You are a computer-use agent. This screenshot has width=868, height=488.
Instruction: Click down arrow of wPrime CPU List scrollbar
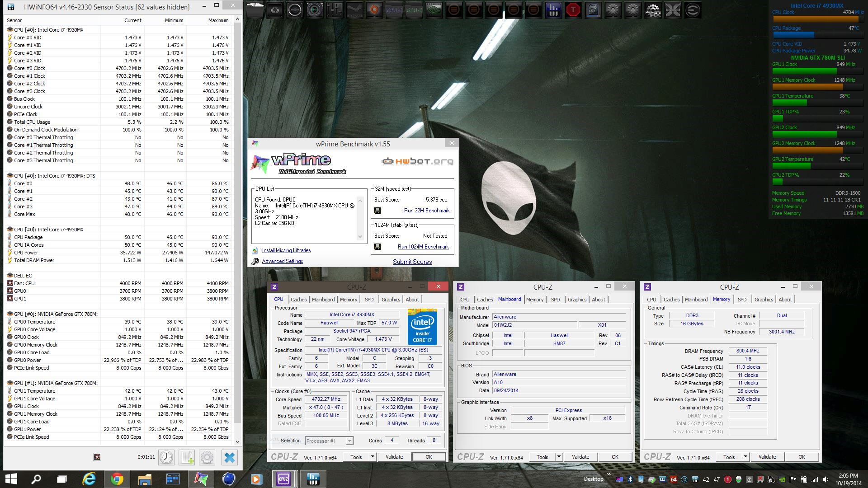360,237
